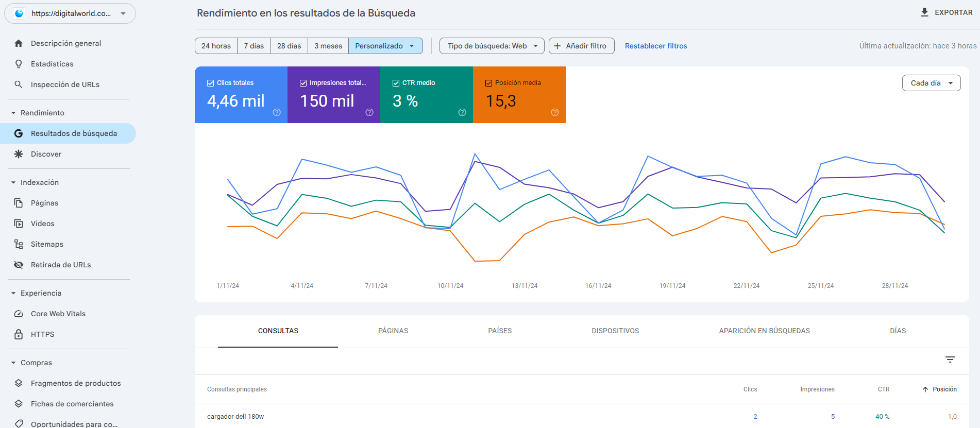
Task: Click the HTTPS padlock icon
Action: [19, 334]
